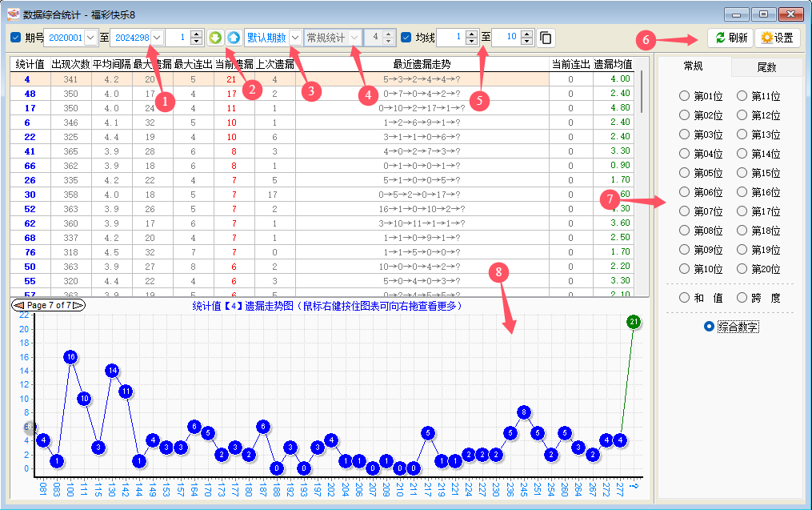Decrease the average line end value 10
The image size is (812, 510).
526,42
